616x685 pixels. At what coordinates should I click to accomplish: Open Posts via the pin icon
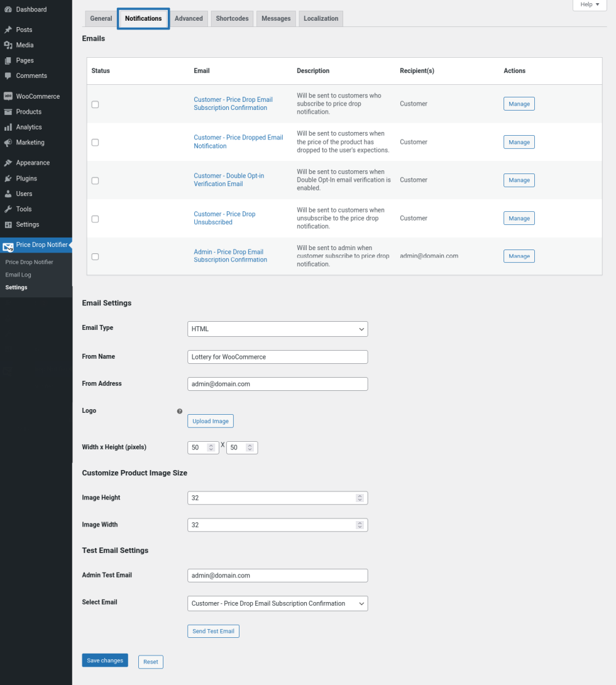8,30
